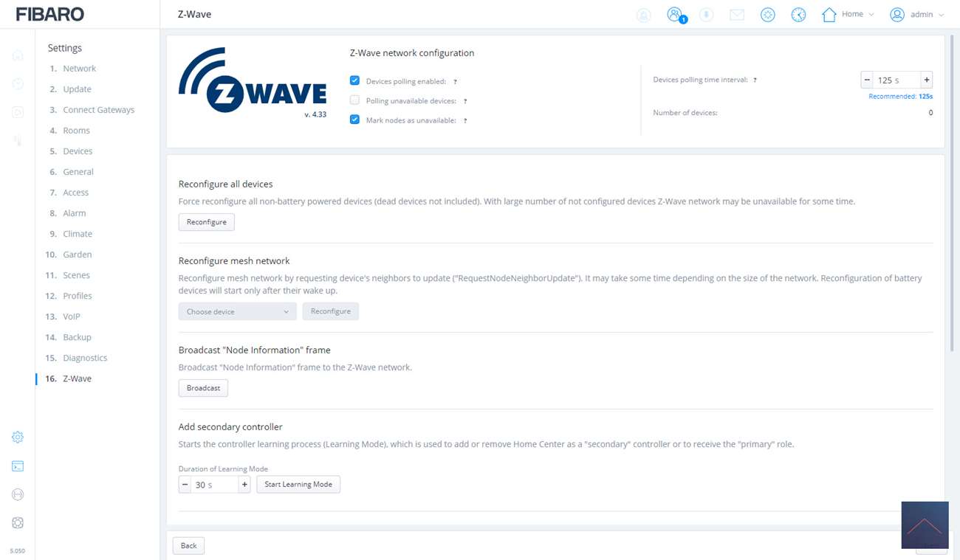
Task: Click the Back button
Action: (188, 546)
